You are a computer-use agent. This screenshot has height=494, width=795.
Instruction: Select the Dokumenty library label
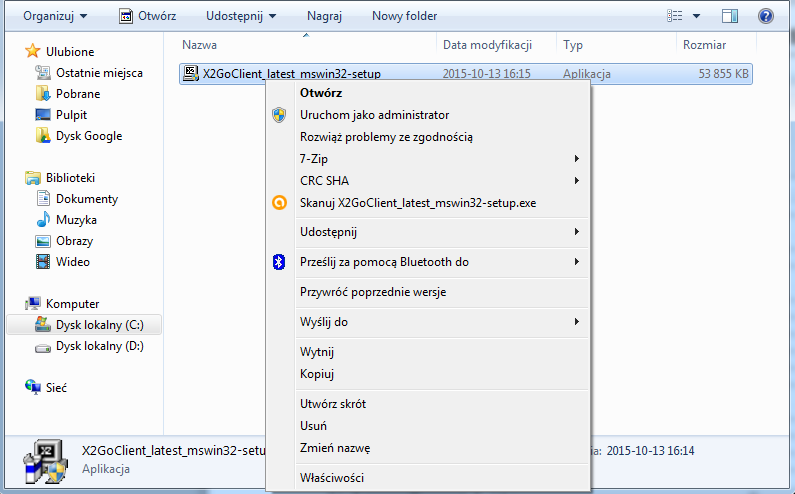point(87,199)
